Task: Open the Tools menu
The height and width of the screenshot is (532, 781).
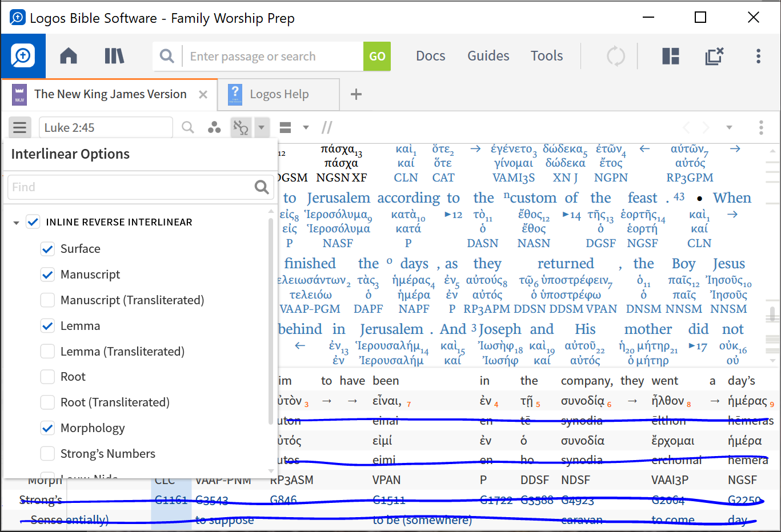Action: coord(547,56)
